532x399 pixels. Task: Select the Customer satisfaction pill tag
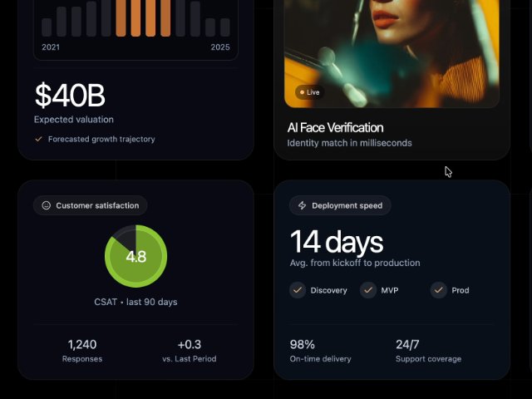(x=91, y=205)
